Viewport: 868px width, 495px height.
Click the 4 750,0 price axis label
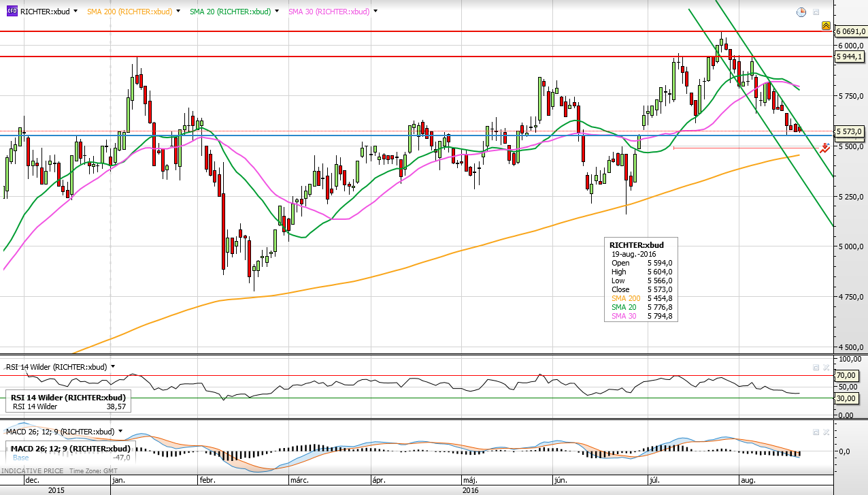click(x=852, y=297)
